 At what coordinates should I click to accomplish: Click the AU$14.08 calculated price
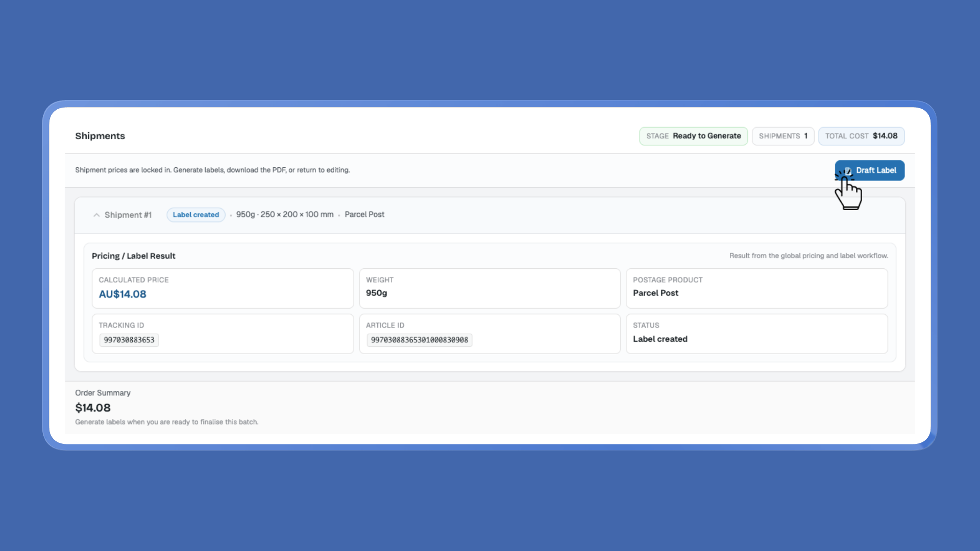coord(122,294)
